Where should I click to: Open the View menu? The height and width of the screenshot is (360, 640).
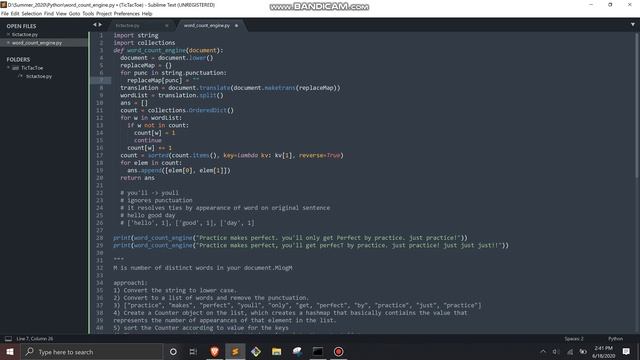[x=61, y=13]
